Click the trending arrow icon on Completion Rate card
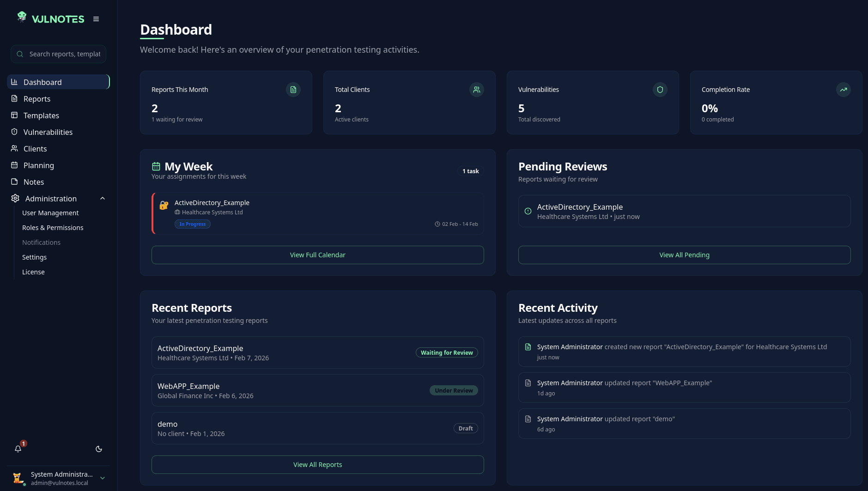868x491 pixels. point(844,90)
